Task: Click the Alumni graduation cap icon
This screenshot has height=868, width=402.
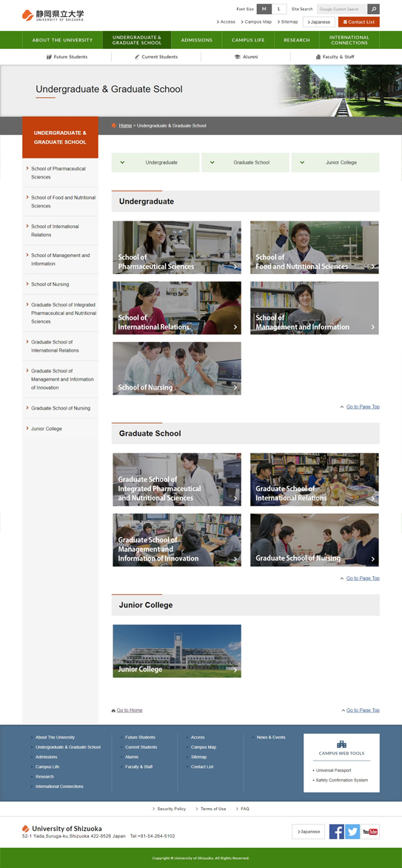Action: pos(237,57)
